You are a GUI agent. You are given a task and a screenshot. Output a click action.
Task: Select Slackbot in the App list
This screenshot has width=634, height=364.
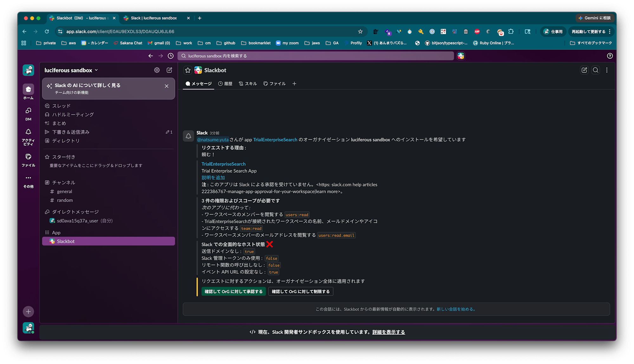[x=108, y=241]
